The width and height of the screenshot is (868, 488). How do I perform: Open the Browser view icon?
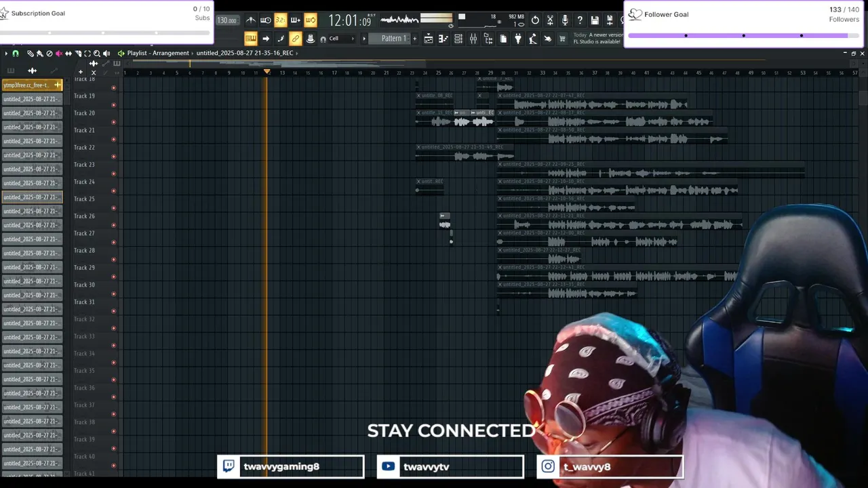click(x=488, y=39)
